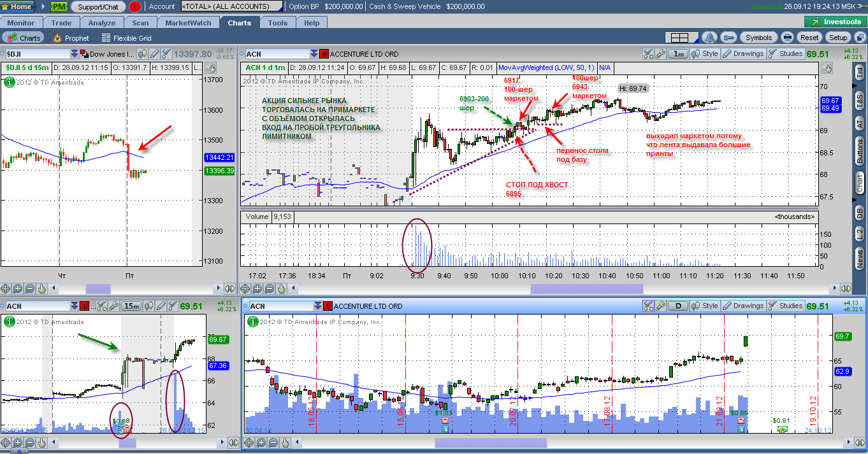This screenshot has height=454, width=868.
Task: Toggle the 1m timeframe button
Action: tap(678, 54)
